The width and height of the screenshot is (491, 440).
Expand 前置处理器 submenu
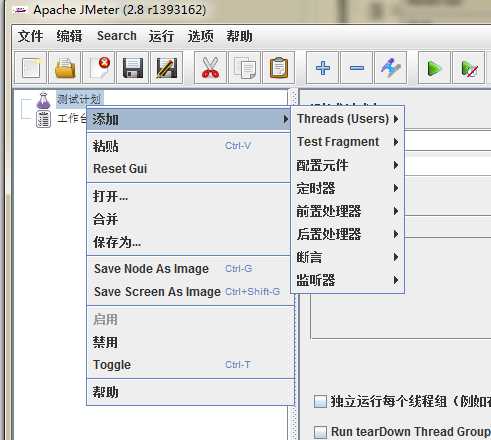(348, 211)
